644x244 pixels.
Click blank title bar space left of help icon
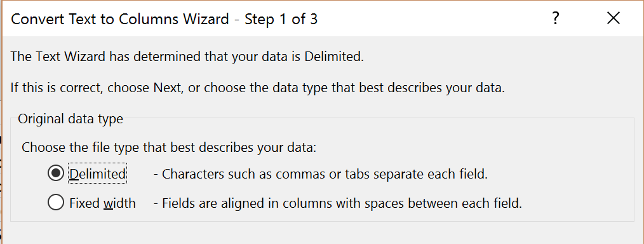tap(431, 18)
